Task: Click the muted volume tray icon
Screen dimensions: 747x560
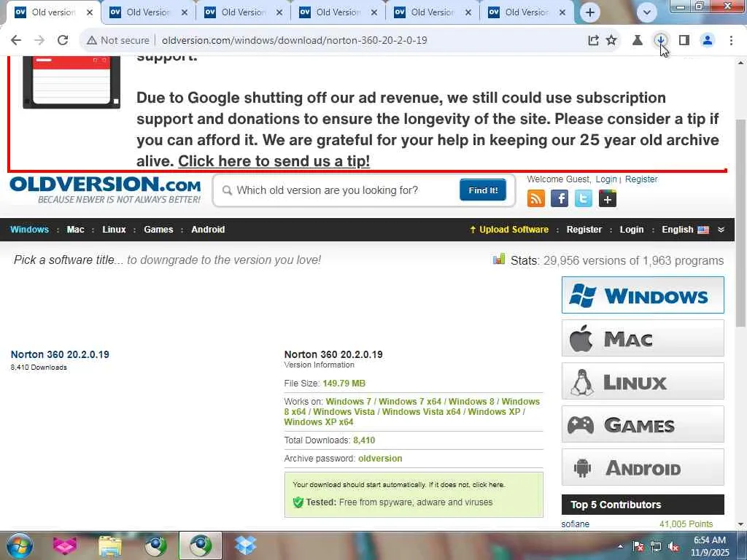Action: coord(674,547)
